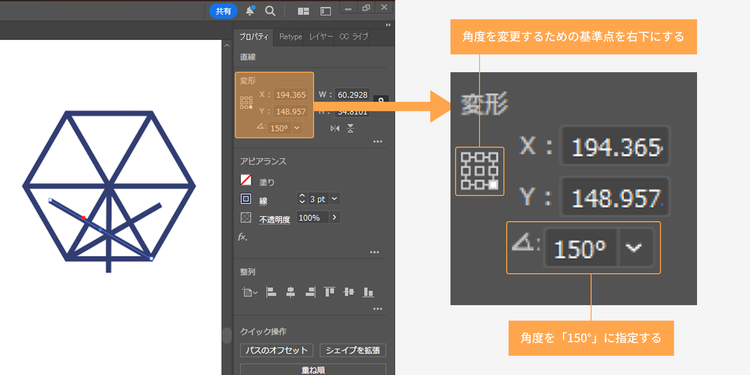This screenshot has width=750, height=375.
Task: Open the search magnifier icon
Action: 270,11
